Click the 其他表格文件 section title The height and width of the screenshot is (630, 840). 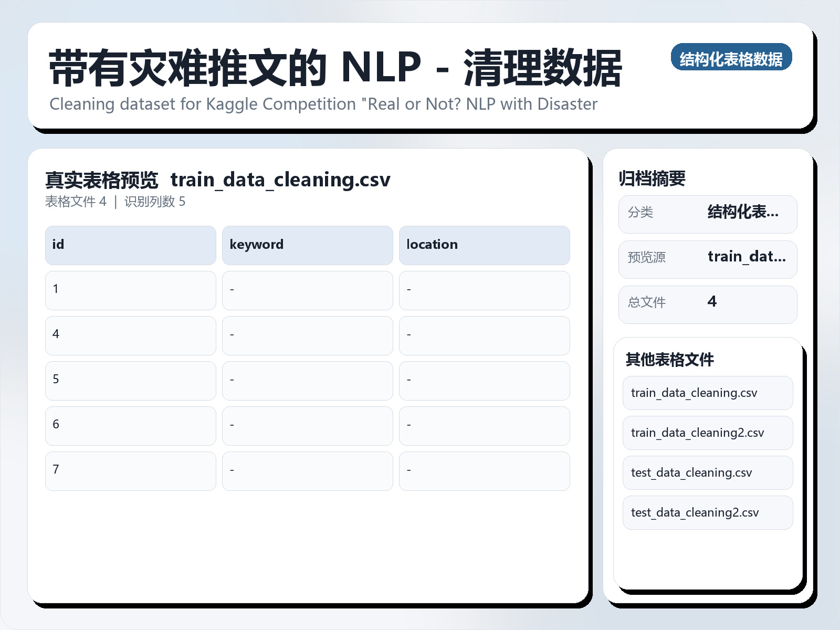coord(670,361)
